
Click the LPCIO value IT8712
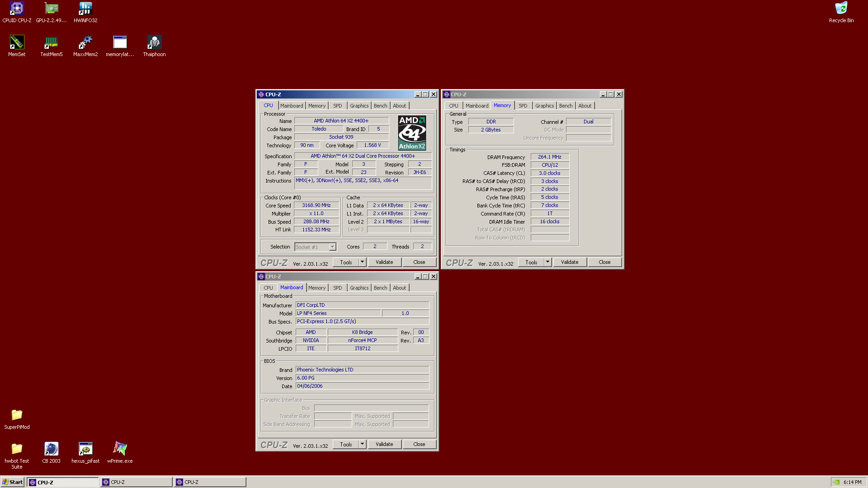[x=363, y=348]
